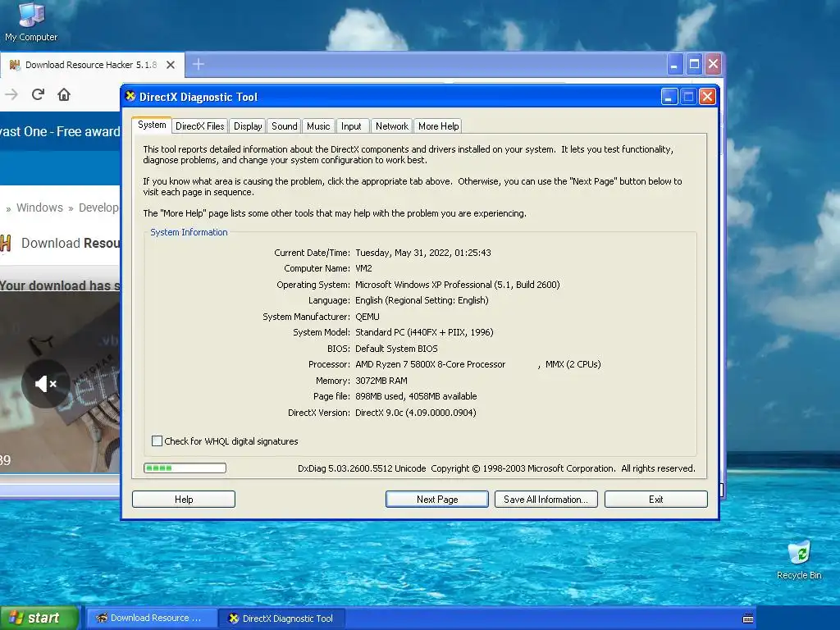840x630 pixels.
Task: Open the Recycle Bin desktop icon
Action: tap(799, 560)
